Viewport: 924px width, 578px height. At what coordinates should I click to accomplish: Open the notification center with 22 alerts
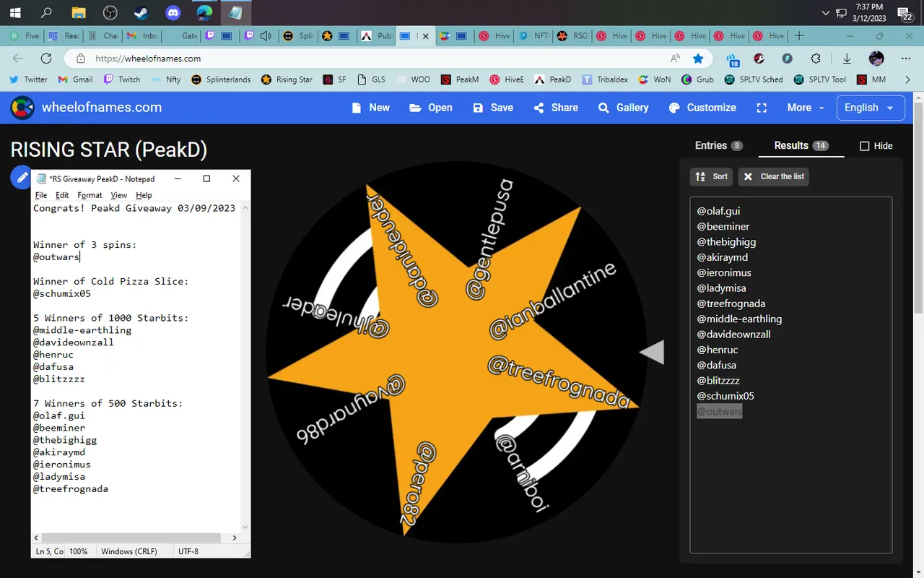(x=905, y=12)
